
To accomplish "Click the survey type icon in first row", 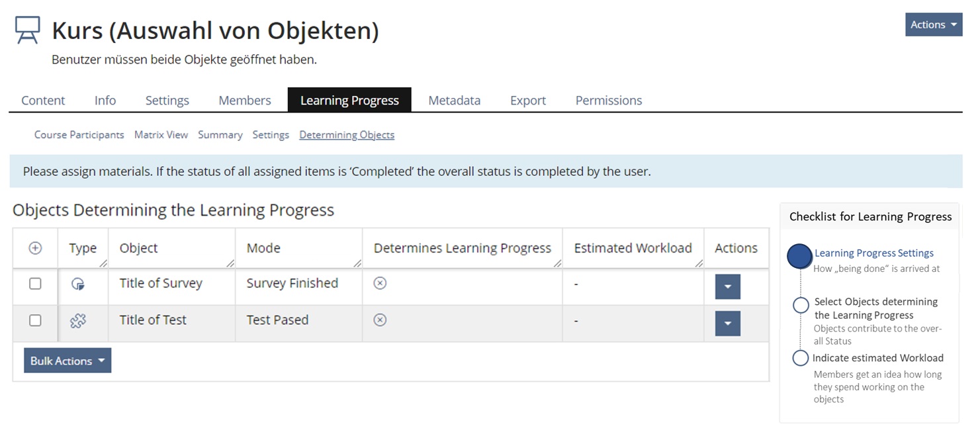I will 78,284.
